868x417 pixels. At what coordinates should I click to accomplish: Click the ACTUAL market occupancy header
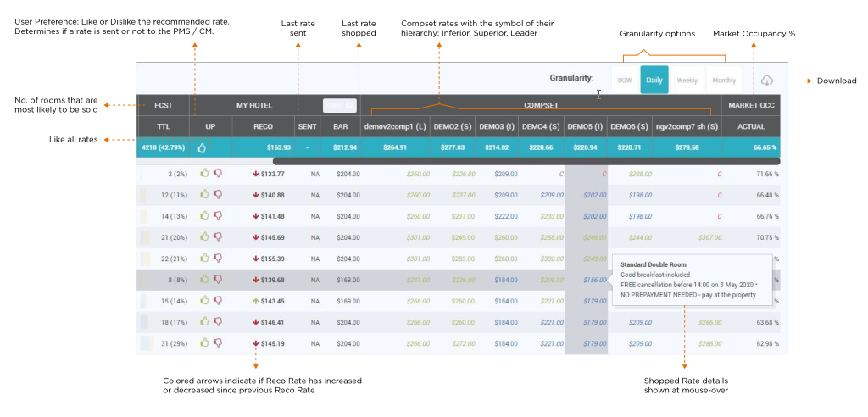[751, 126]
